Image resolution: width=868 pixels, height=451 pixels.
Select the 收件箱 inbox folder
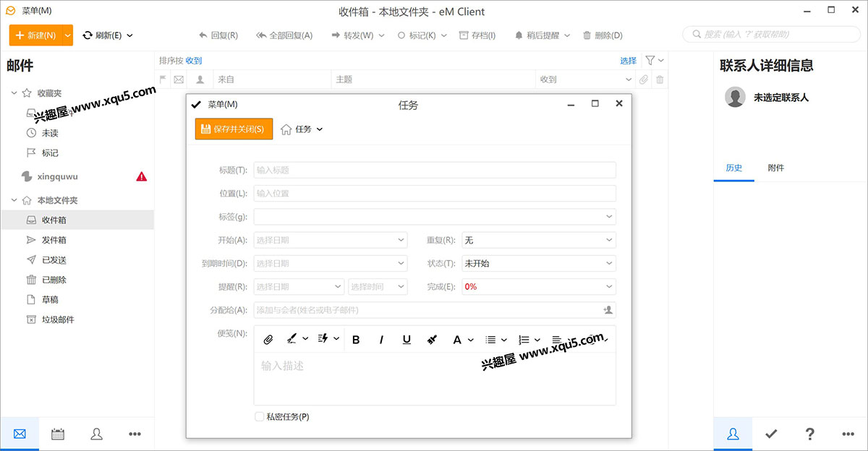(x=77, y=220)
